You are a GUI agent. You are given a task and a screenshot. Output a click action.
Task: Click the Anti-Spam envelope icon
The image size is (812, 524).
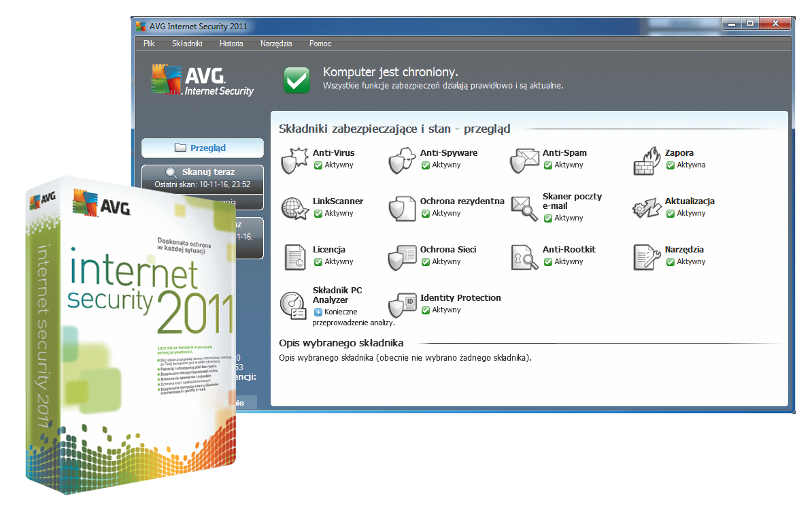pos(524,160)
